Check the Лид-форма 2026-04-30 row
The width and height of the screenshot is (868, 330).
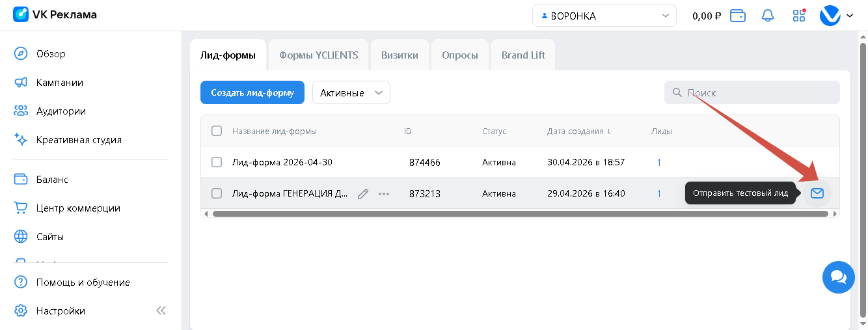pos(217,162)
